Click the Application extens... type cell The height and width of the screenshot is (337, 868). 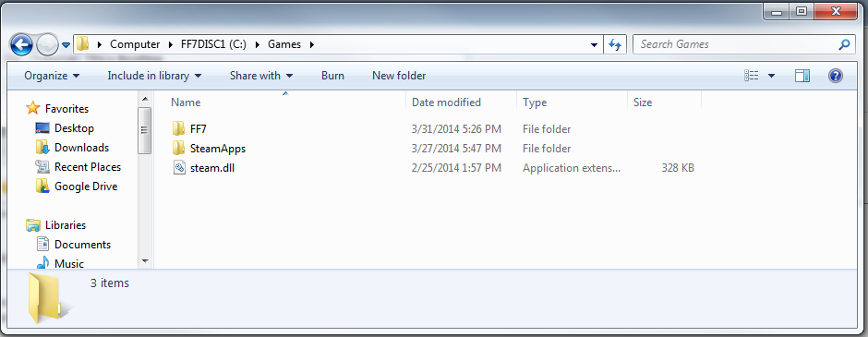[572, 168]
